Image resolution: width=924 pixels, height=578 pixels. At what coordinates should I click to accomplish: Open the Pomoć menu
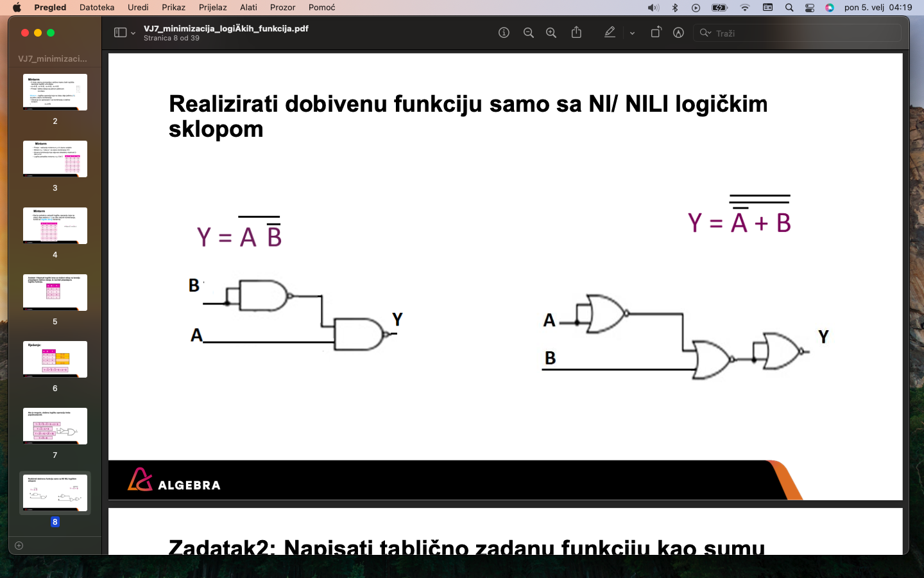321,7
